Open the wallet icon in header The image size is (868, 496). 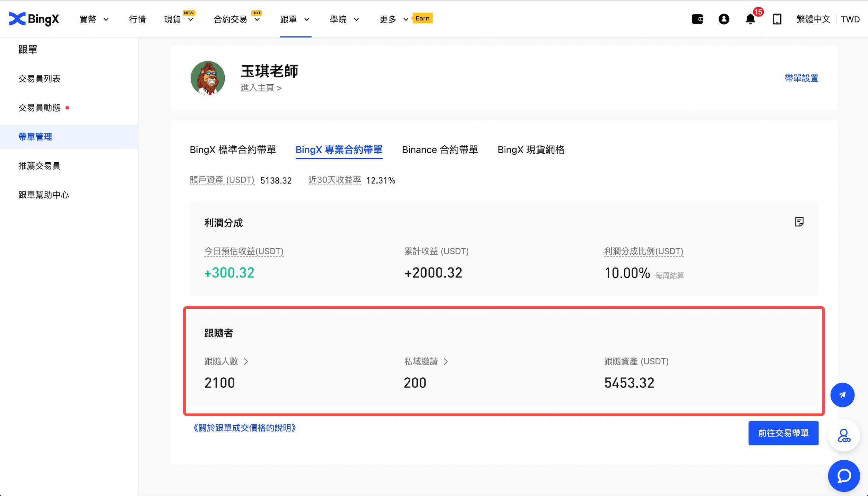[x=697, y=19]
